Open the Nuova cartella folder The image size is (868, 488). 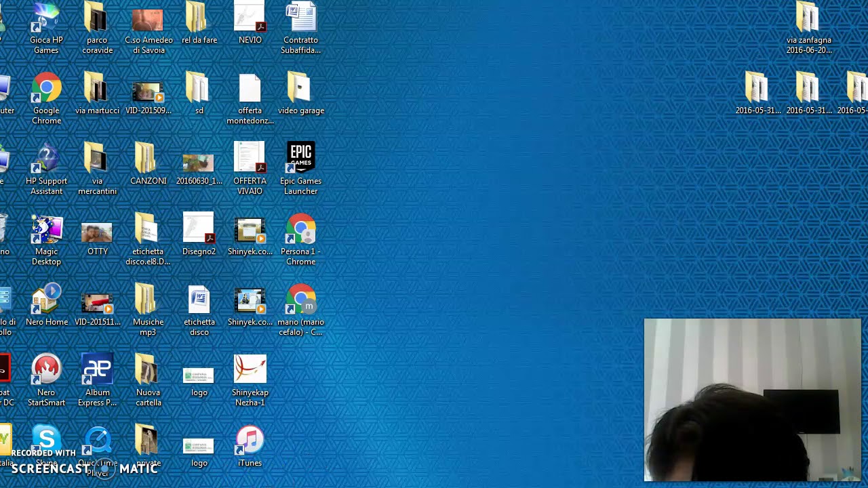149,380
